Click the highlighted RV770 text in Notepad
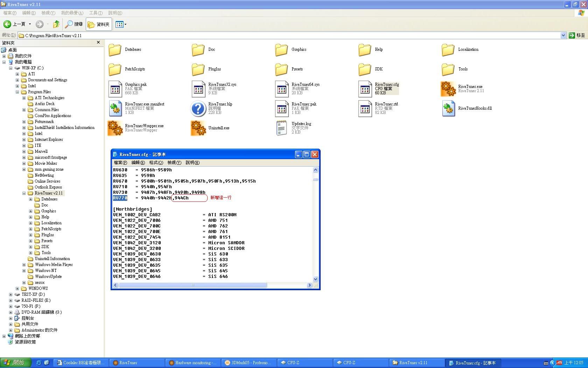The image size is (588, 368). point(120,198)
